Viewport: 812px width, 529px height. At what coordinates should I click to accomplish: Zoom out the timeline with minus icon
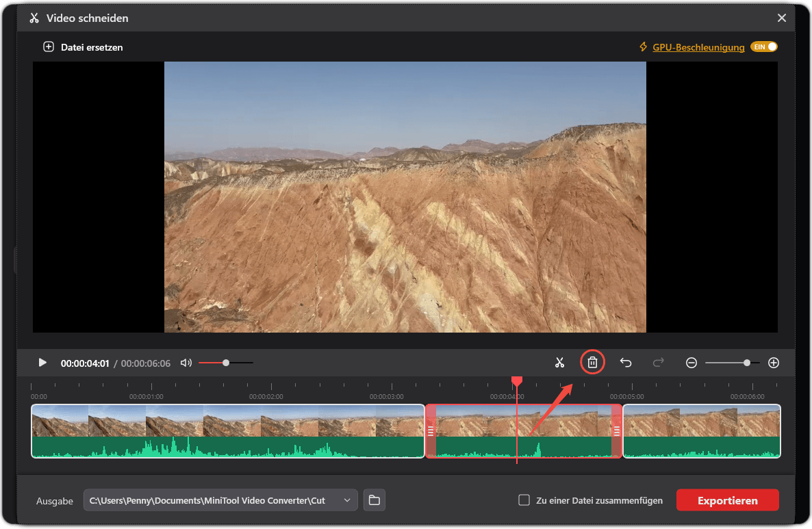[x=692, y=363]
